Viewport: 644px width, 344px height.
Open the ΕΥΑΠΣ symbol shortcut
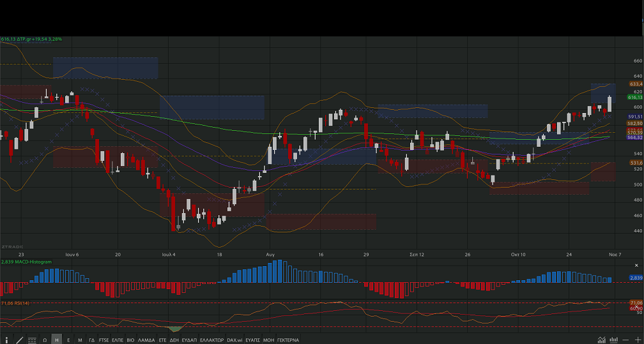pyautogui.click(x=252, y=340)
